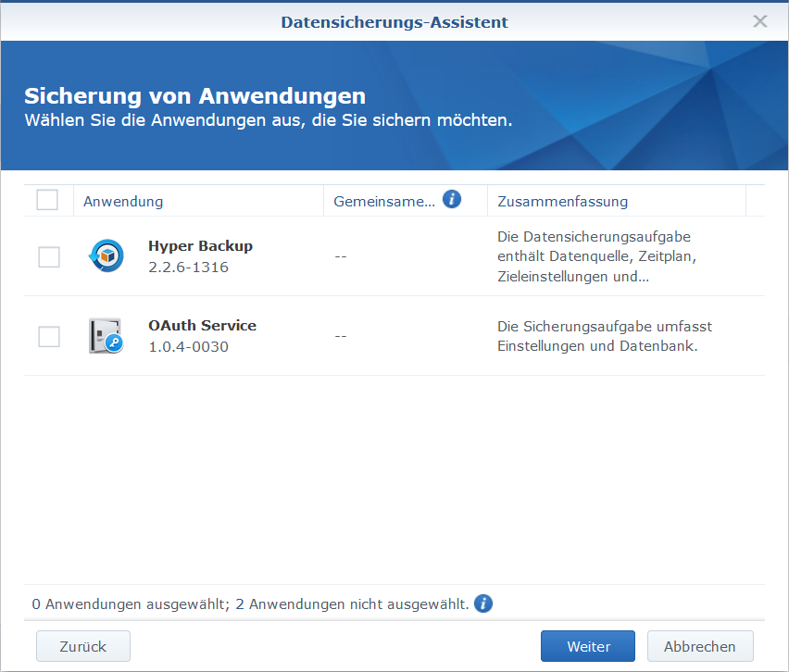The height and width of the screenshot is (672, 789).
Task: Click info icon beside Gemeinsame column header
Action: 452,200
